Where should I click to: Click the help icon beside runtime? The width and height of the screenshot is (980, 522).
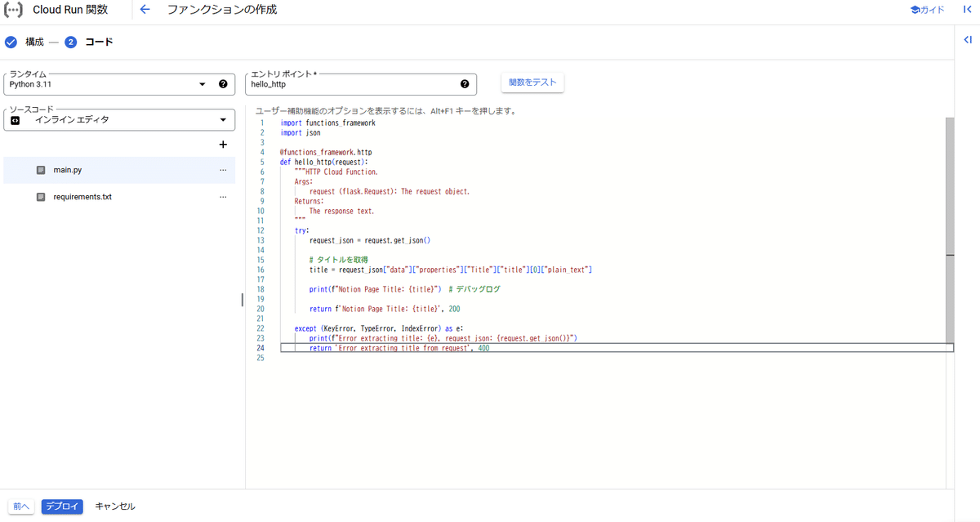click(x=223, y=84)
